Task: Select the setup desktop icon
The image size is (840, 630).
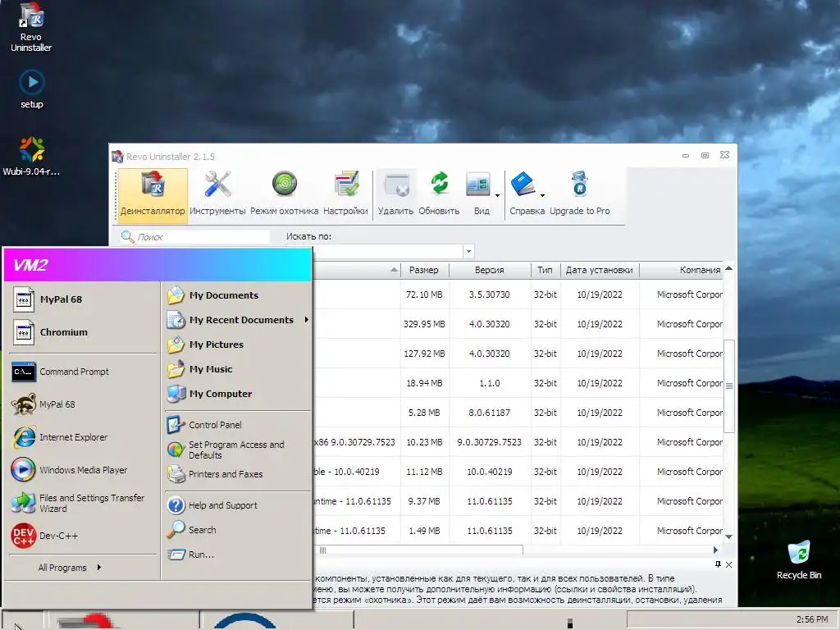Action: pyautogui.click(x=32, y=89)
